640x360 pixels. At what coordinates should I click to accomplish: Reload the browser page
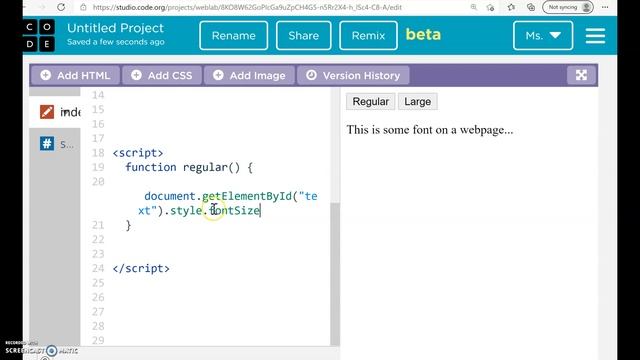pos(61,7)
